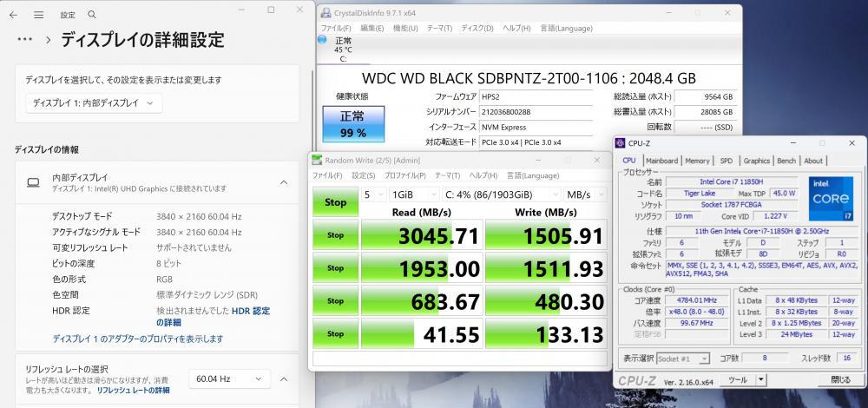Open テーマ(T) menu in CrystalDiskInfo

point(439,29)
